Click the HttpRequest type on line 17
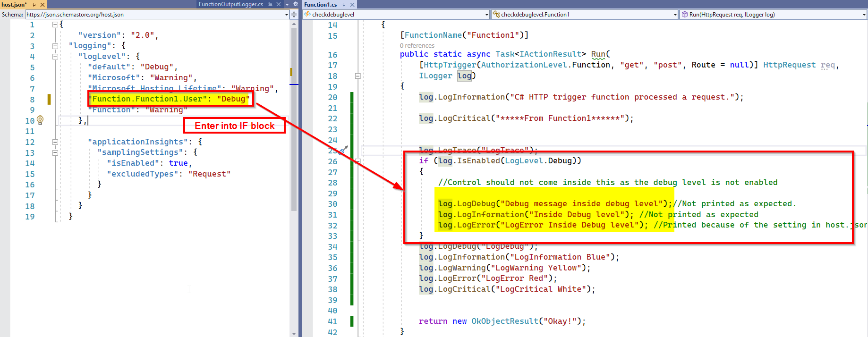The image size is (868, 337). 789,65
